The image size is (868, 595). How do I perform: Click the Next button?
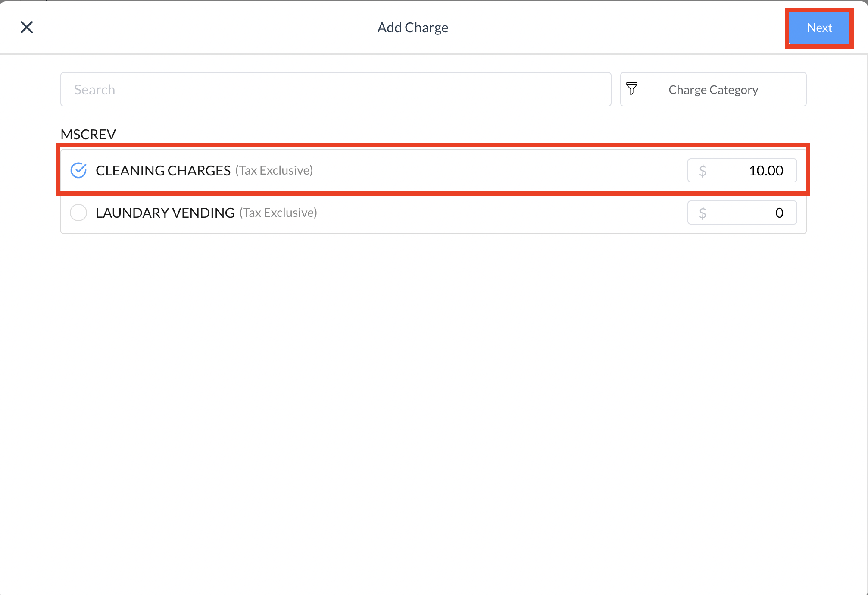click(819, 28)
